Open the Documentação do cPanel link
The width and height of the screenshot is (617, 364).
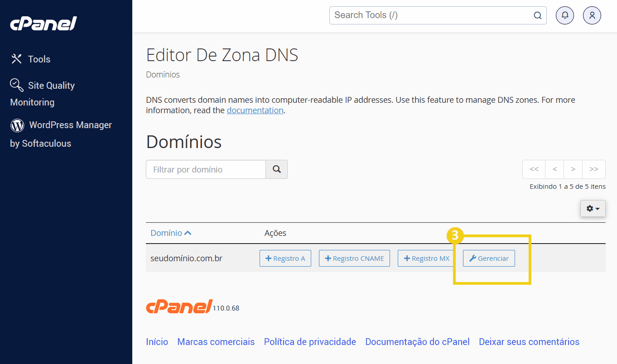point(417,342)
